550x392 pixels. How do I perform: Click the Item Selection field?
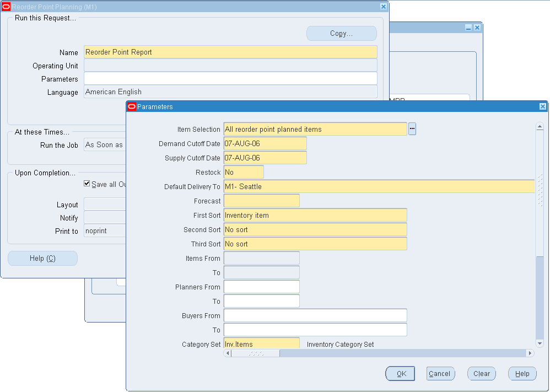315,129
